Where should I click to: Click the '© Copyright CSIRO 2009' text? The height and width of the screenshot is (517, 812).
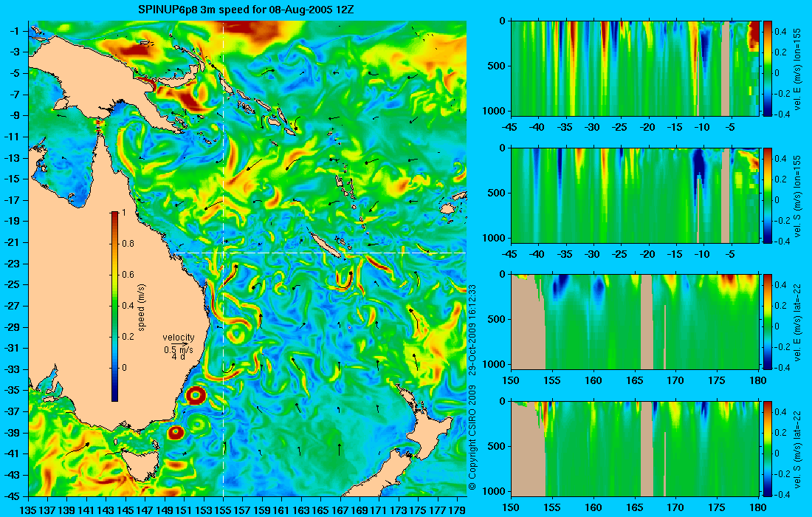click(472, 438)
